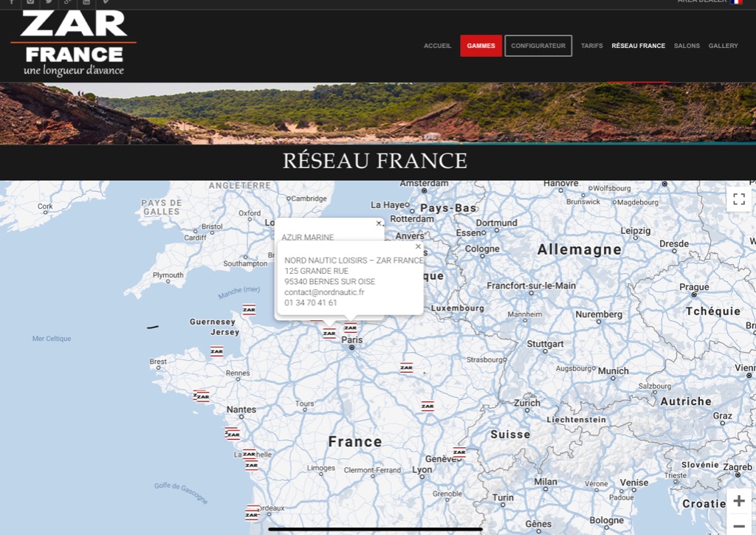This screenshot has height=535, width=756.
Task: Select the ZAR marker near Genève
Action: click(459, 452)
